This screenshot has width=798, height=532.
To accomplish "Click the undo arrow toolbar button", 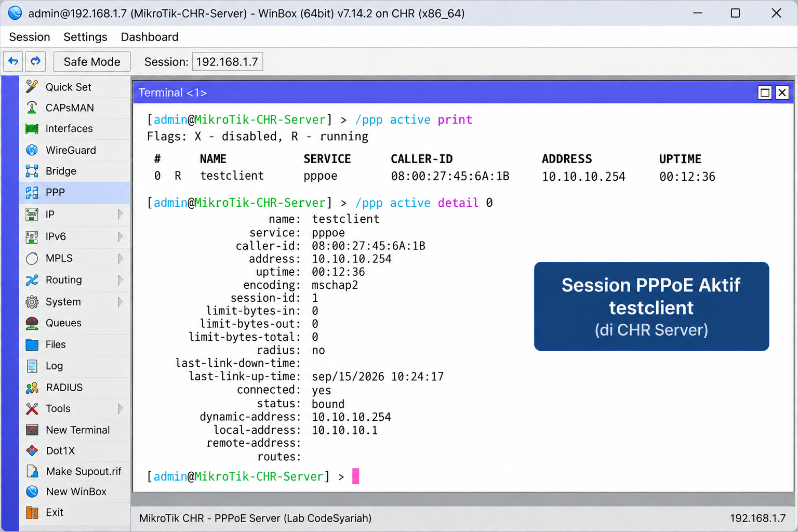I will [14, 61].
